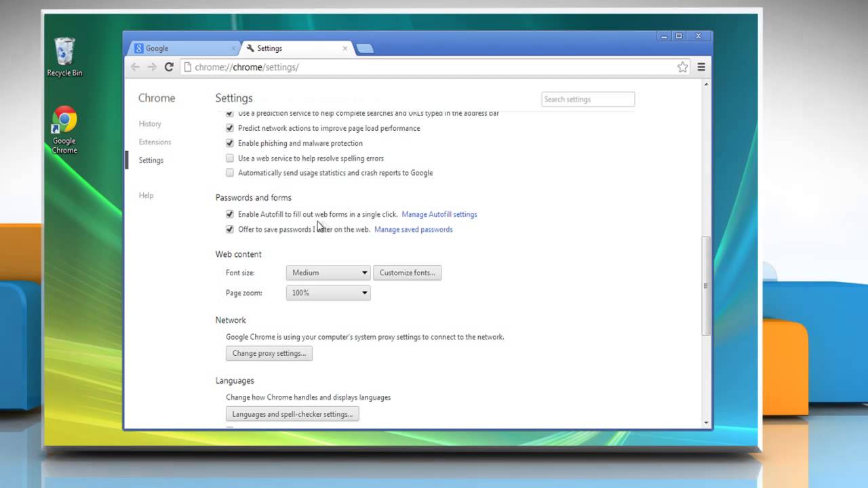Viewport: 868px width, 488px height.
Task: Click the scrollbar up arrow
Action: [x=706, y=84]
